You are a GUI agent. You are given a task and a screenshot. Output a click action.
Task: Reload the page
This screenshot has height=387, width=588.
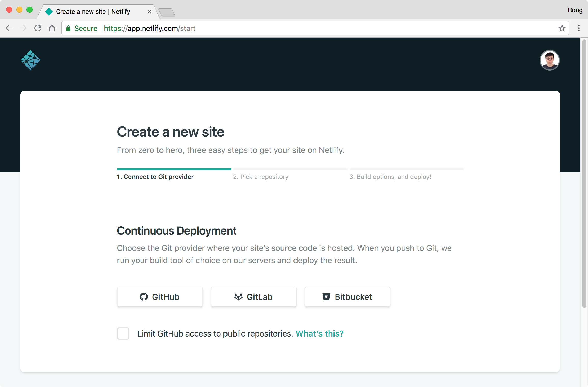coord(38,28)
